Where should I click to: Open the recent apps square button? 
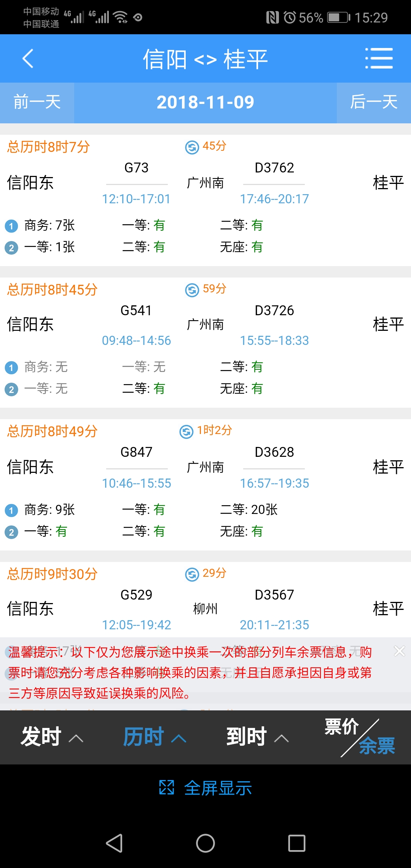(297, 843)
